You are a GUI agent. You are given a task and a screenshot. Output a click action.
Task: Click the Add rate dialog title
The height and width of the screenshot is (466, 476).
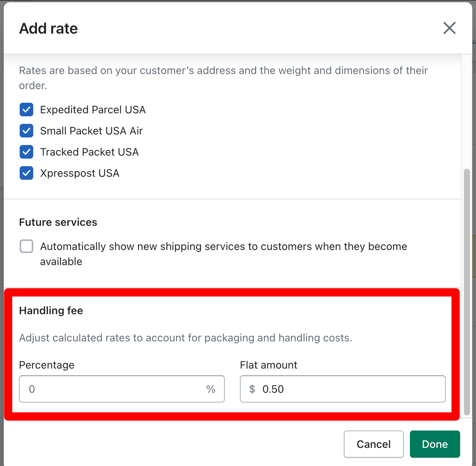49,29
